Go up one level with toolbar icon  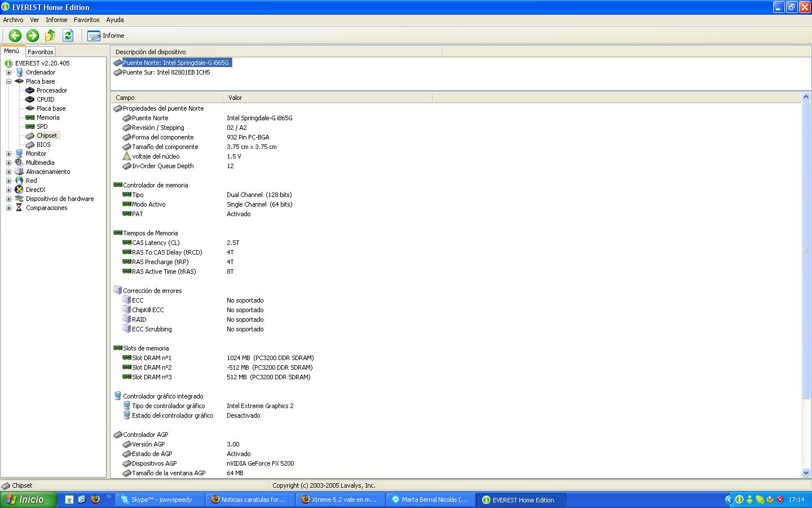50,36
